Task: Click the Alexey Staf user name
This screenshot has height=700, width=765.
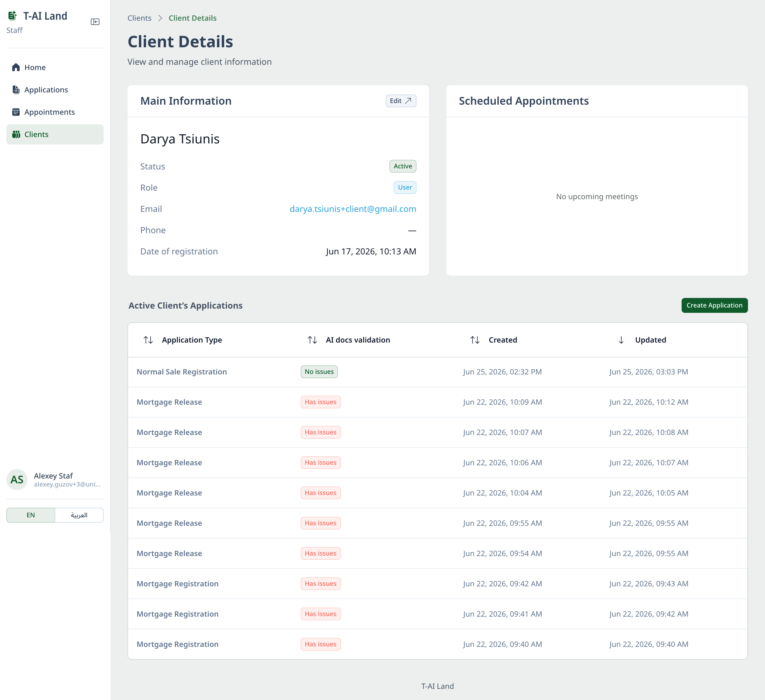Action: pyautogui.click(x=53, y=476)
